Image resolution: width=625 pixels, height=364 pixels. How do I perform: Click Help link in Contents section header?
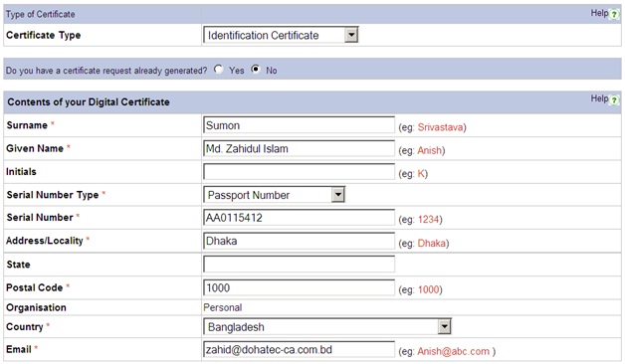[599, 98]
